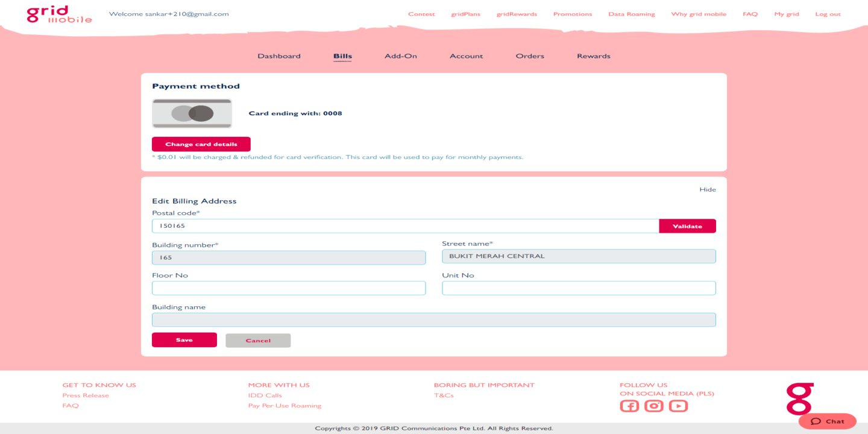868x434 pixels.
Task: Click the 'Payment method' heading
Action: (x=196, y=86)
